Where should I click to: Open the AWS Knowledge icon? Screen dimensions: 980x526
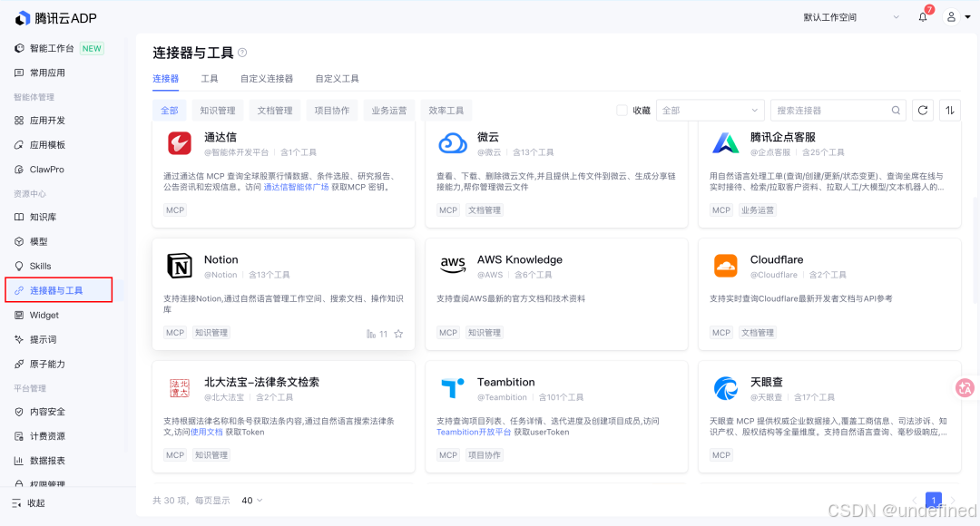[453, 266]
